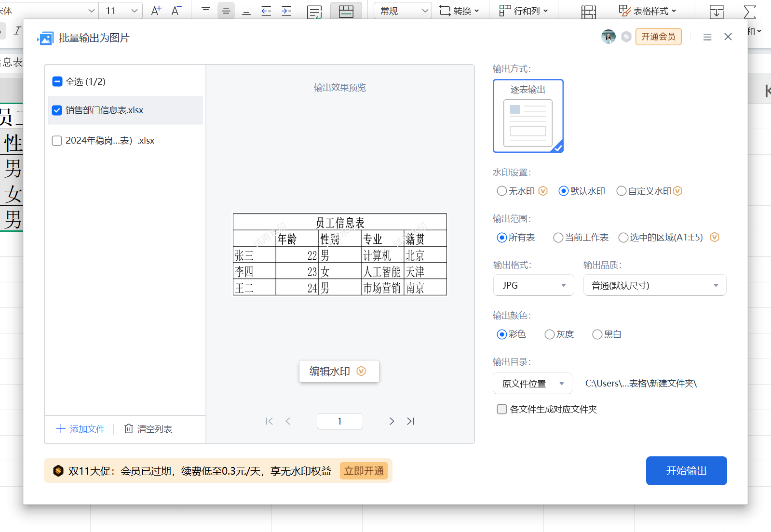Viewport: 771px width, 532px height.
Task: Click the promo banner hexagon icon
Action: point(58,471)
